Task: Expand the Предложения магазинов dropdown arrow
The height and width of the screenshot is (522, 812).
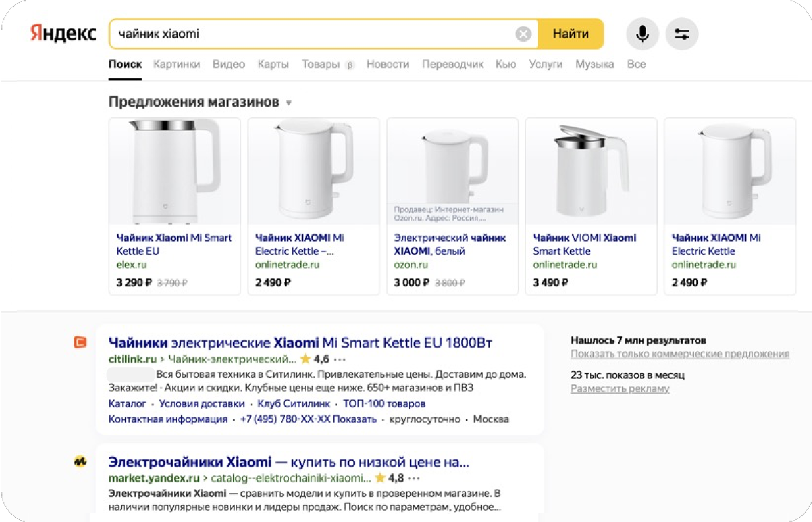Action: [288, 102]
